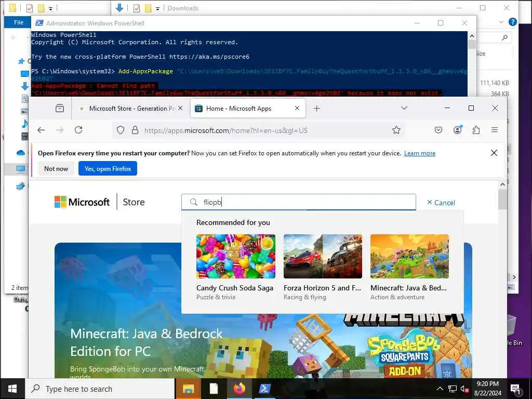532x399 pixels.
Task: Click Yes, open Firefox button
Action: (x=108, y=169)
